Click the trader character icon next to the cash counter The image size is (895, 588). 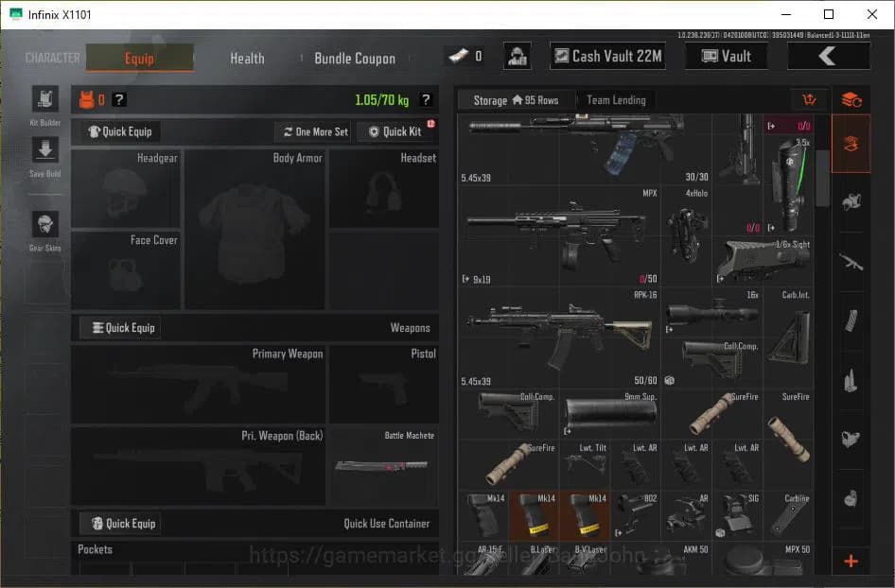[x=517, y=56]
